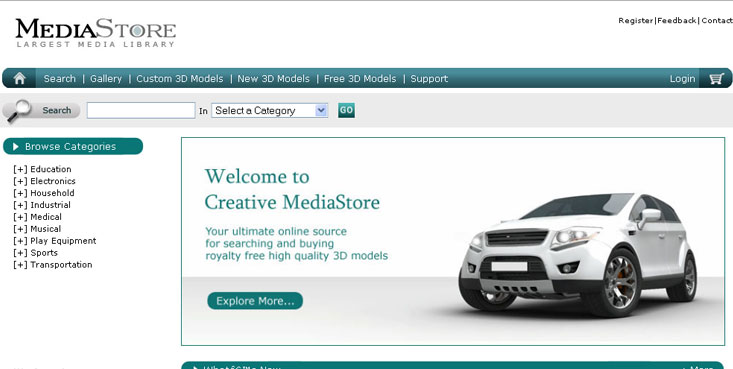Click the Explore More button
733x369 pixels.
pyautogui.click(x=255, y=301)
